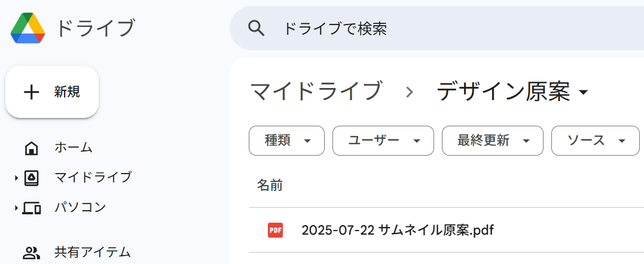Image resolution: width=644 pixels, height=264 pixels.
Task: Click the plus icon on 新規 button
Action: coord(31,92)
